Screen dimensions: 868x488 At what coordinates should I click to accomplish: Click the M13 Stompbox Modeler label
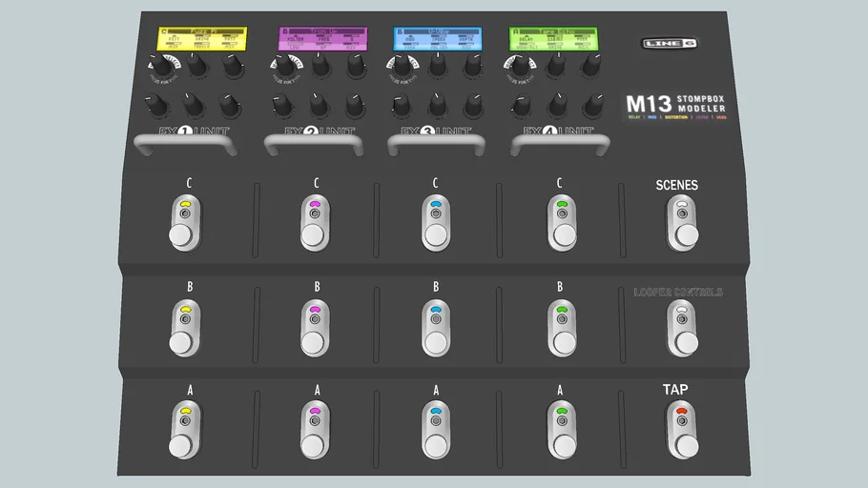[676, 105]
